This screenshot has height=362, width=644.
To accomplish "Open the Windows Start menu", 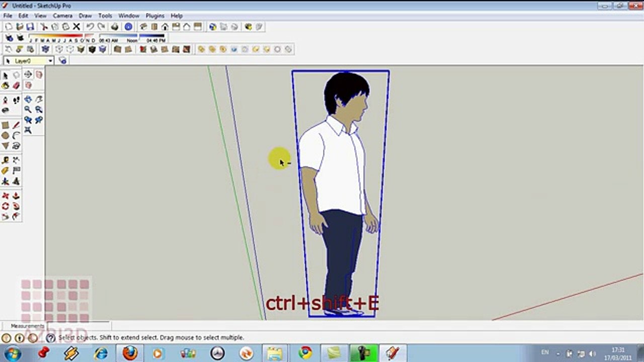I will 13,352.
